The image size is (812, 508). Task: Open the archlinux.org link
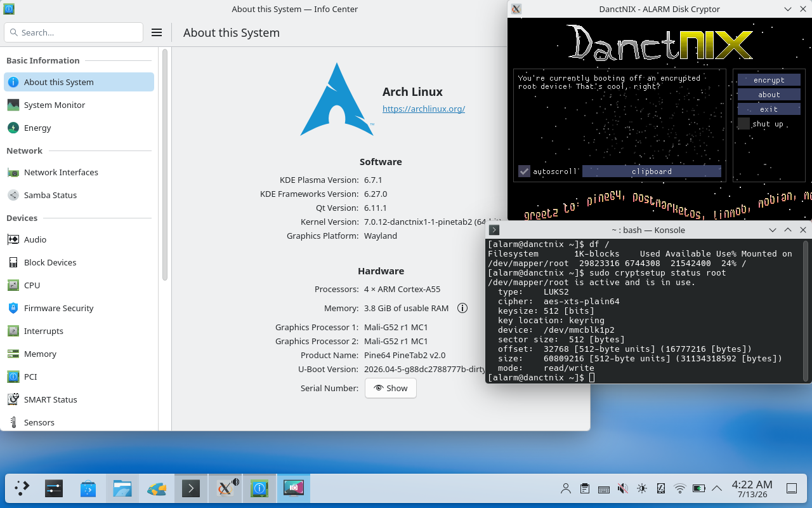(424, 109)
